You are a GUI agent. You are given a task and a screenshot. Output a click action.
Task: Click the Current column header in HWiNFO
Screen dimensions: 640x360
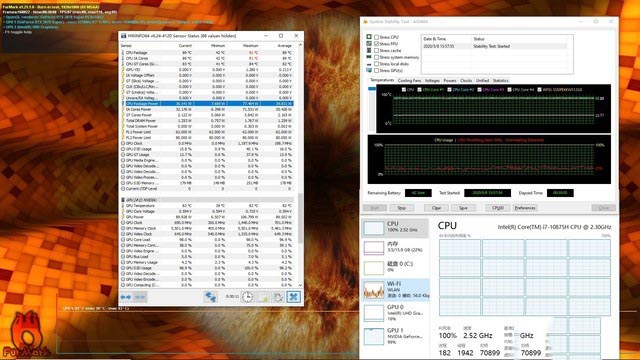tap(185, 46)
